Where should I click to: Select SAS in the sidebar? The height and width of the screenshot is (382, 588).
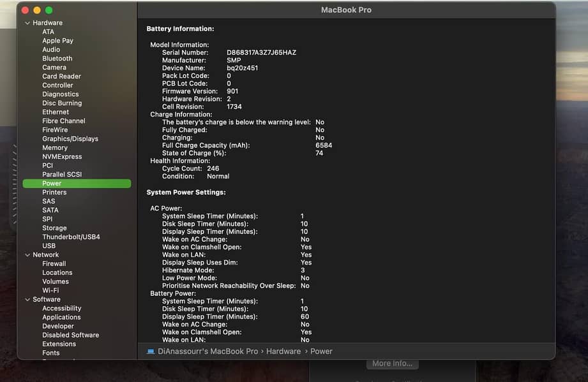(x=49, y=202)
